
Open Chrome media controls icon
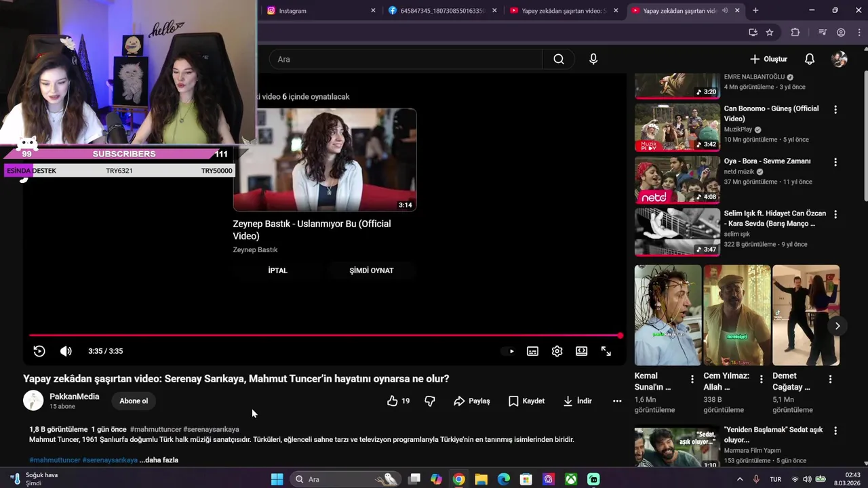(x=823, y=32)
